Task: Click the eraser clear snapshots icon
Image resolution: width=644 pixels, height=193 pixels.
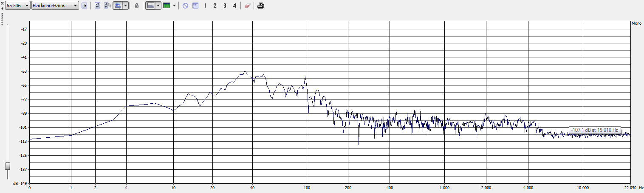Action: tap(247, 6)
